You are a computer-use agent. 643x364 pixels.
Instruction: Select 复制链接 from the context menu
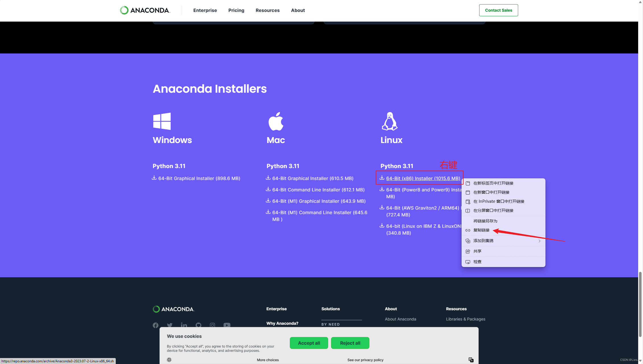(481, 230)
